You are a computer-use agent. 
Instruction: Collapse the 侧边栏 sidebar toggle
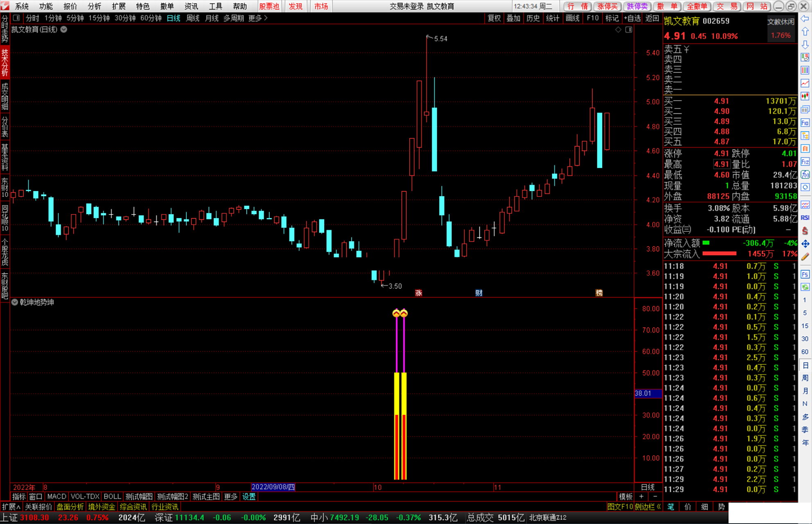click(x=648, y=507)
